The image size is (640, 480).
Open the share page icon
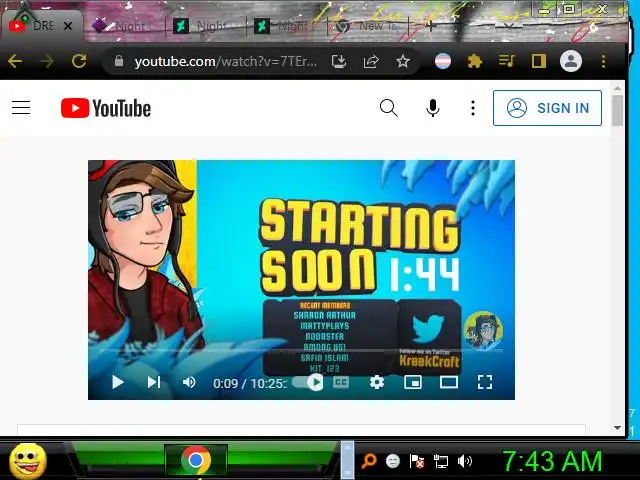click(x=371, y=61)
